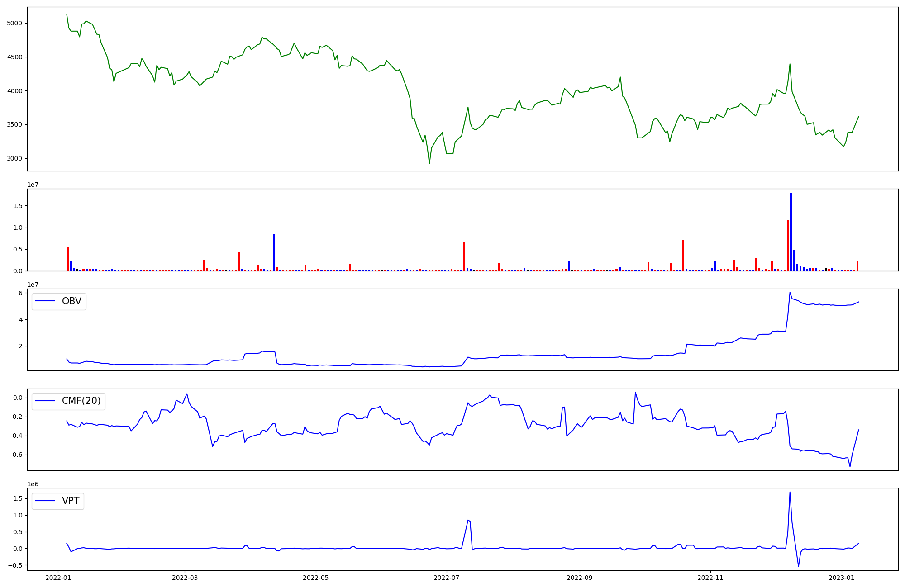905x588 pixels.
Task: Click the 2022-09 x-axis tick label
Action: click(580, 578)
